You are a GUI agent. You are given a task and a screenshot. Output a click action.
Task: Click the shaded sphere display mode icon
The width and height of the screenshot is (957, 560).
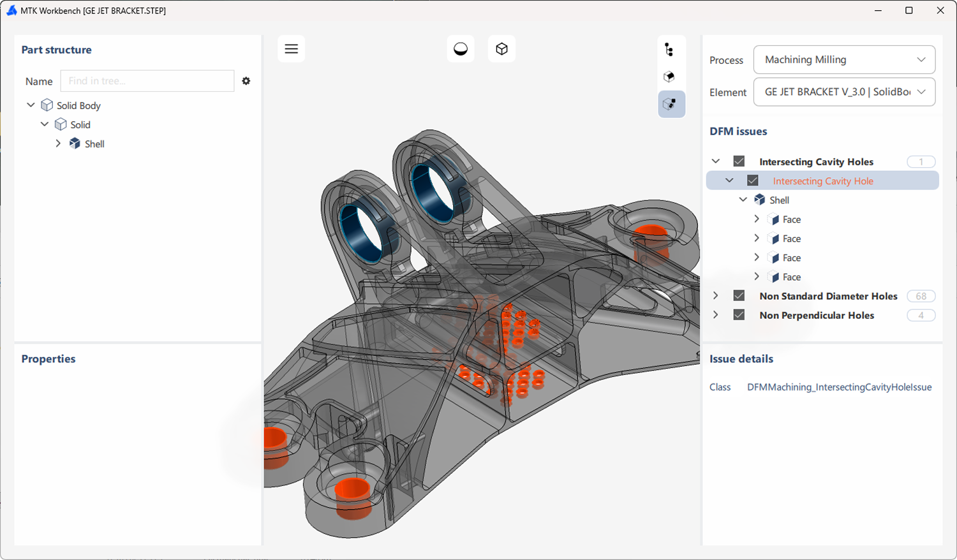[x=460, y=48]
